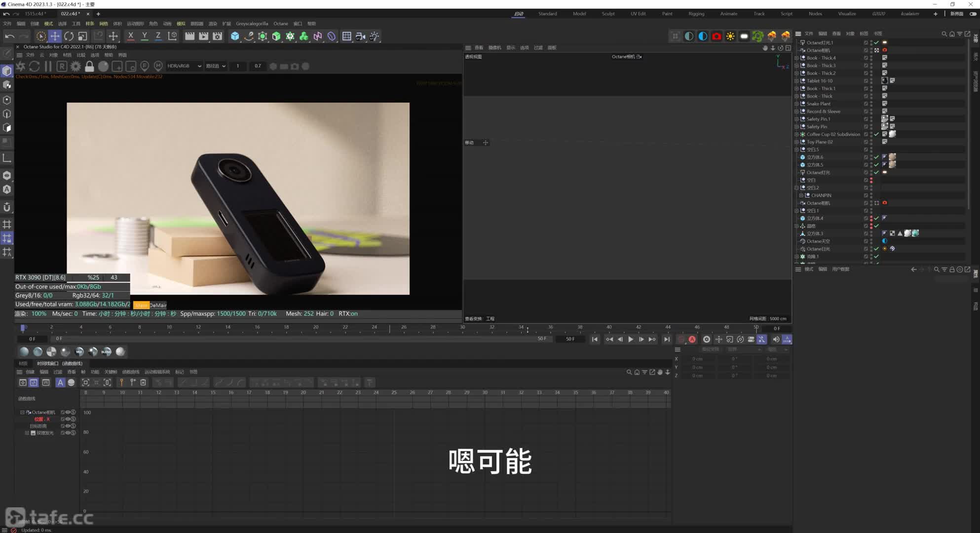Click the Octane pick focus F icon
This screenshot has height=533, width=980.
pyautogui.click(x=145, y=66)
